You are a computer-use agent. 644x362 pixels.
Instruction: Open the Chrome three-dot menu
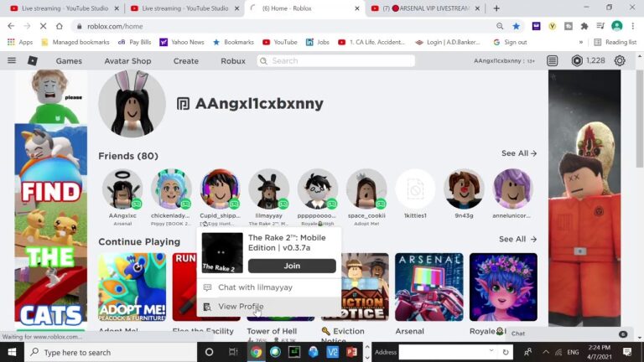point(634,26)
